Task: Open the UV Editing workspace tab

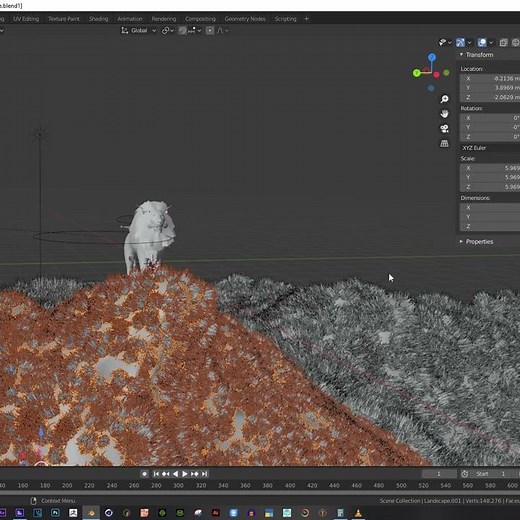Action: point(26,19)
